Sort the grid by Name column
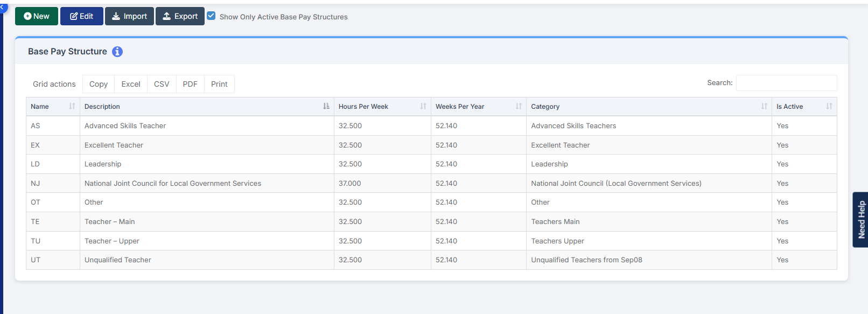 point(72,107)
